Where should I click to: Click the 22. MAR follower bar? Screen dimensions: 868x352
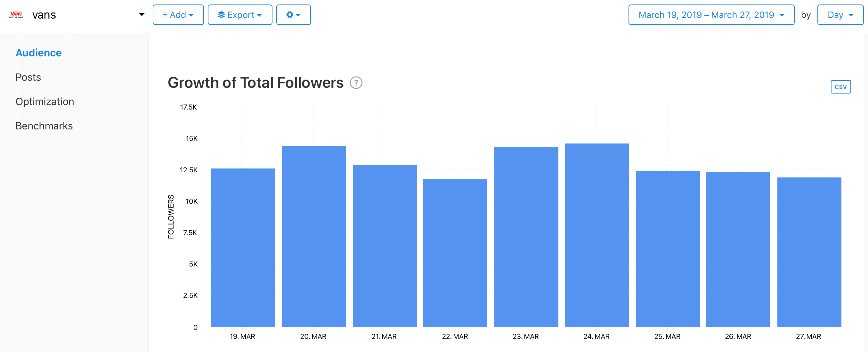pyautogui.click(x=455, y=252)
